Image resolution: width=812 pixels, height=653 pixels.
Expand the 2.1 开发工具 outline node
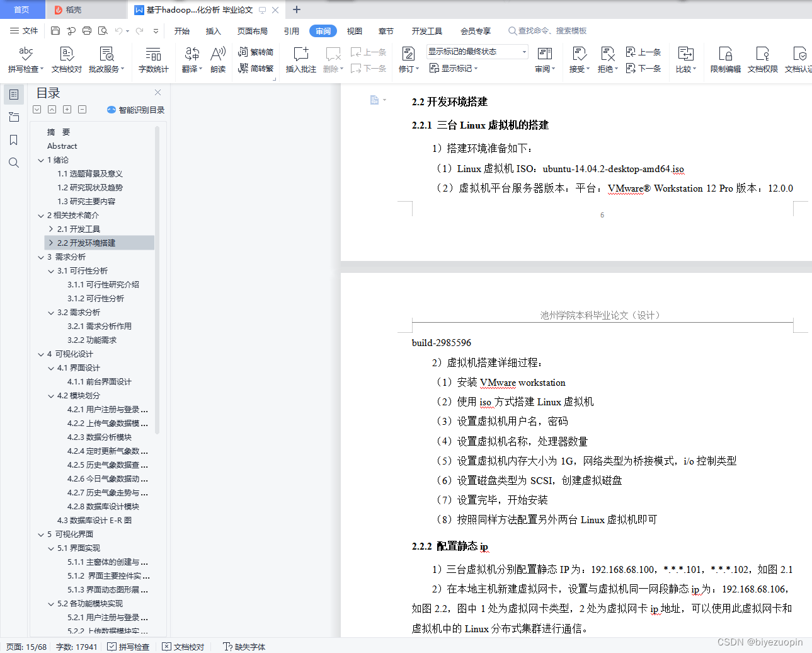[51, 229]
